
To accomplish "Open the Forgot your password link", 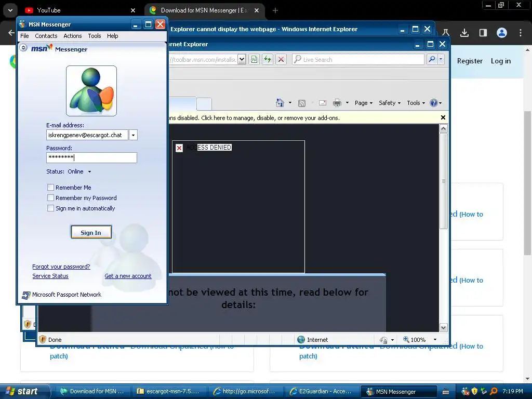I will pyautogui.click(x=61, y=267).
